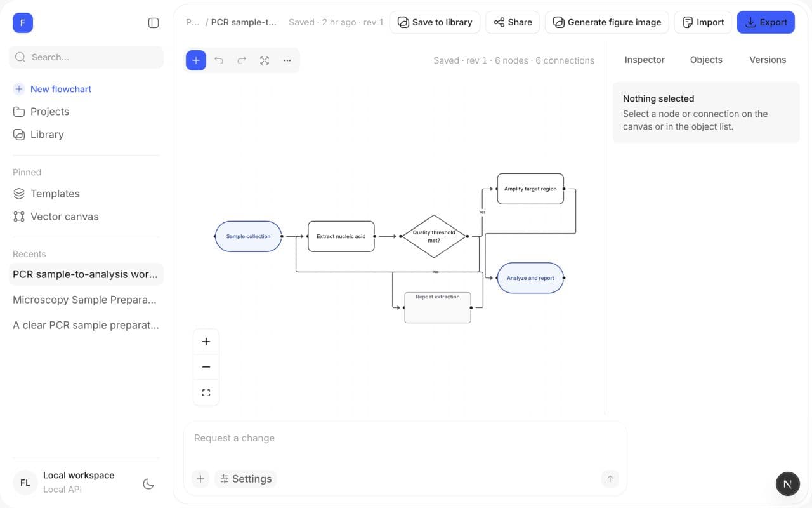Send the change request arrow

pos(610,479)
